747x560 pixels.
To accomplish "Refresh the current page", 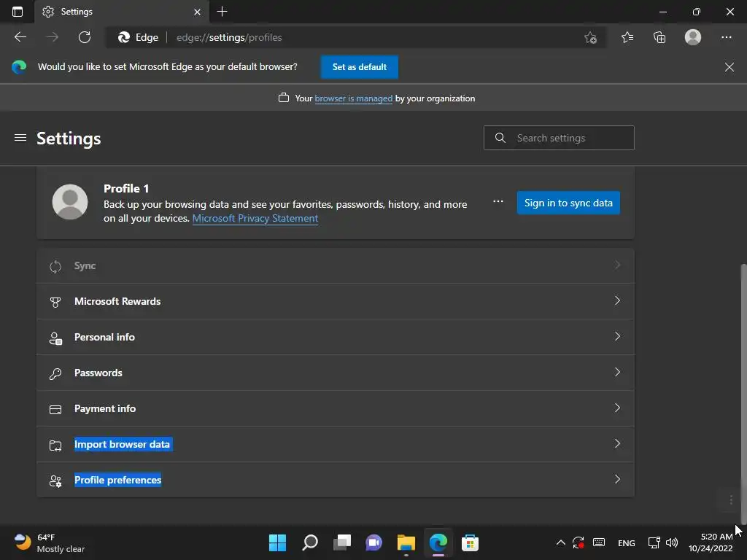I will 85,37.
